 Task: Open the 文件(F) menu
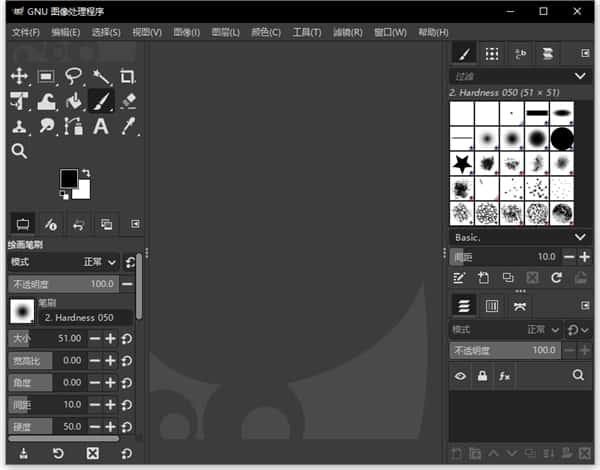[25, 32]
